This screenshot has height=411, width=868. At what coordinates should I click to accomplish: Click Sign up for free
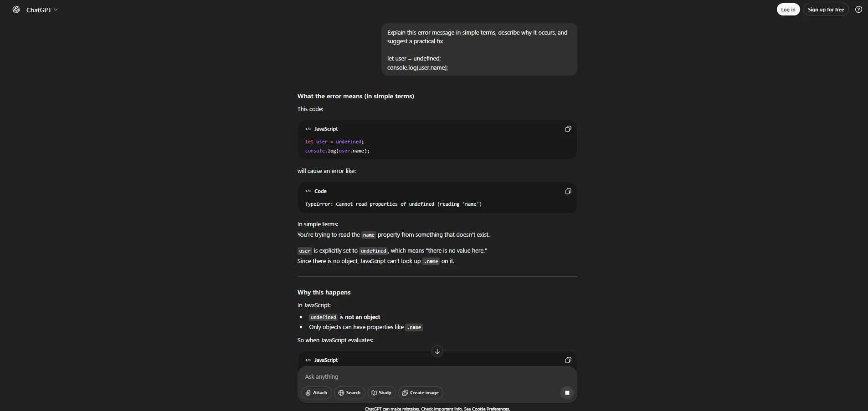pyautogui.click(x=826, y=10)
